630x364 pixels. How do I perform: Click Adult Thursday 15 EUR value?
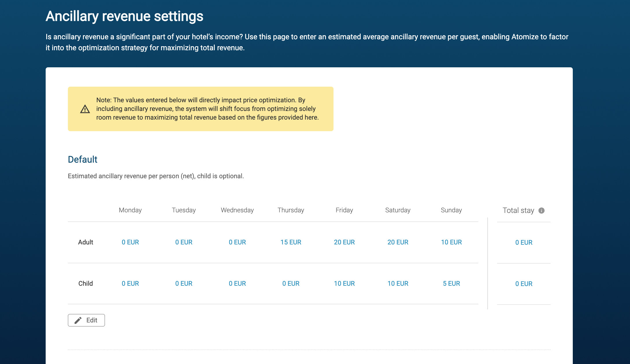[x=291, y=242]
